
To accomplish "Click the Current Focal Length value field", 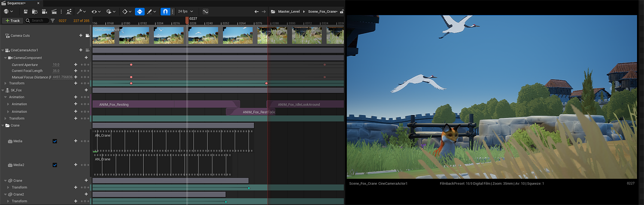I will point(56,71).
